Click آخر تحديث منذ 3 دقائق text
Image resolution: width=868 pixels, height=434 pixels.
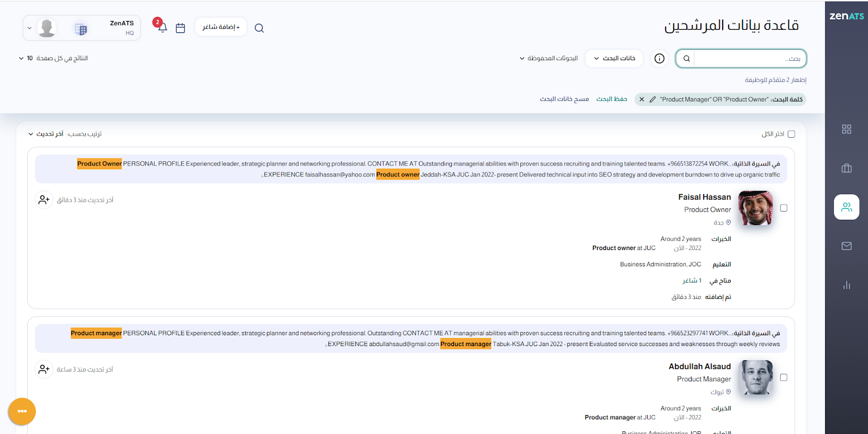pos(85,200)
